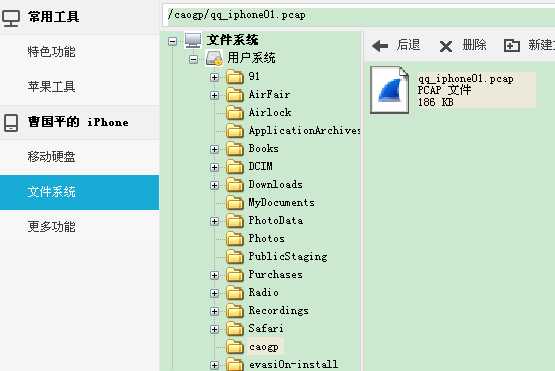Expand the evasi0n-install folder node
Viewport: 555px width, 371px height.
point(214,365)
